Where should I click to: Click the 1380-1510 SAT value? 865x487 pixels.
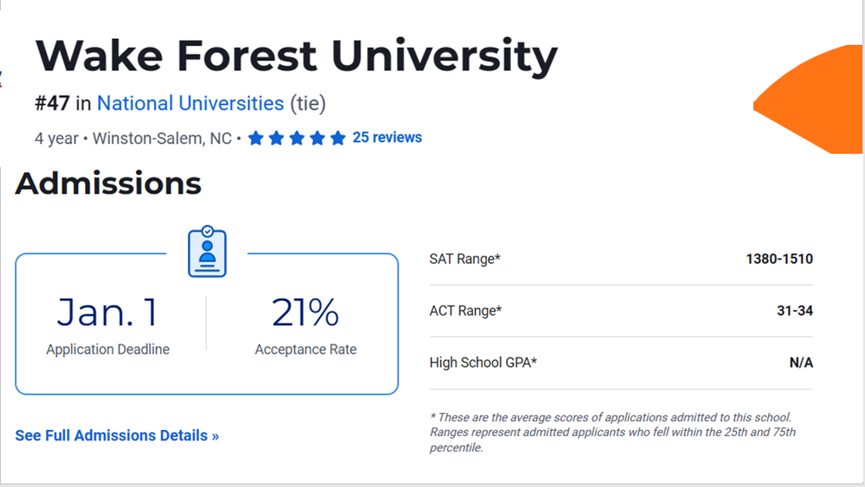click(x=779, y=259)
